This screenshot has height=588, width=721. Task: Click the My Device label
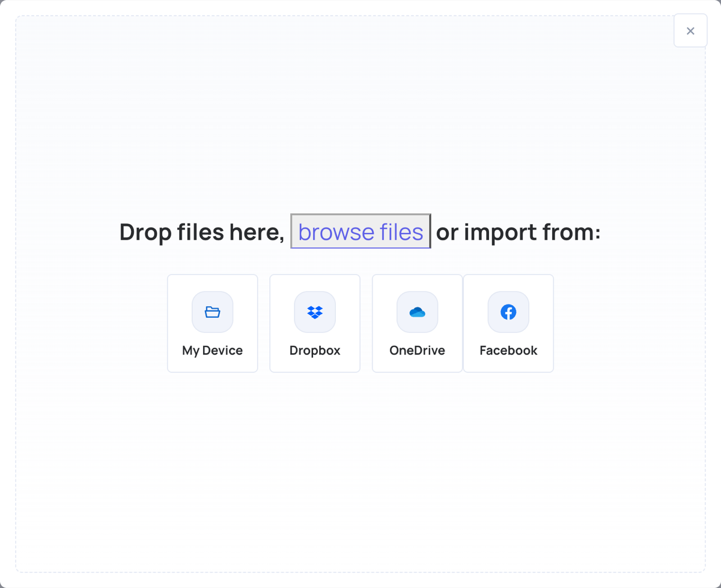(x=213, y=350)
